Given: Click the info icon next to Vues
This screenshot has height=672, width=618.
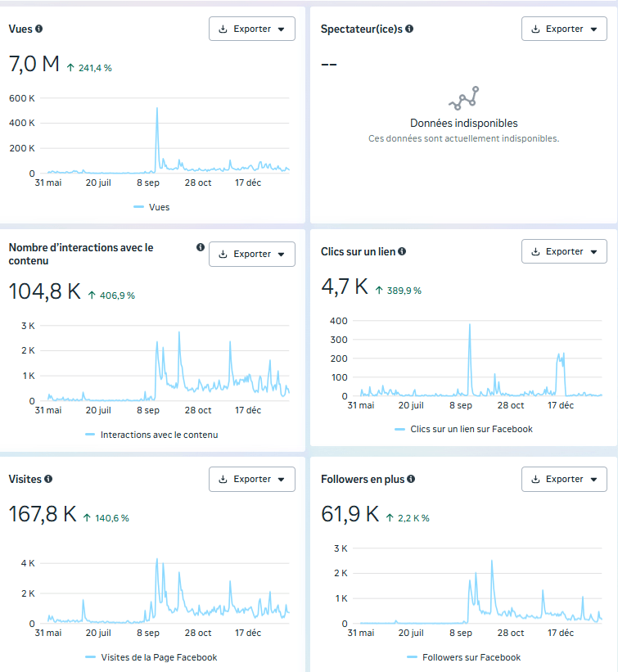Looking at the screenshot, I should coord(38,29).
